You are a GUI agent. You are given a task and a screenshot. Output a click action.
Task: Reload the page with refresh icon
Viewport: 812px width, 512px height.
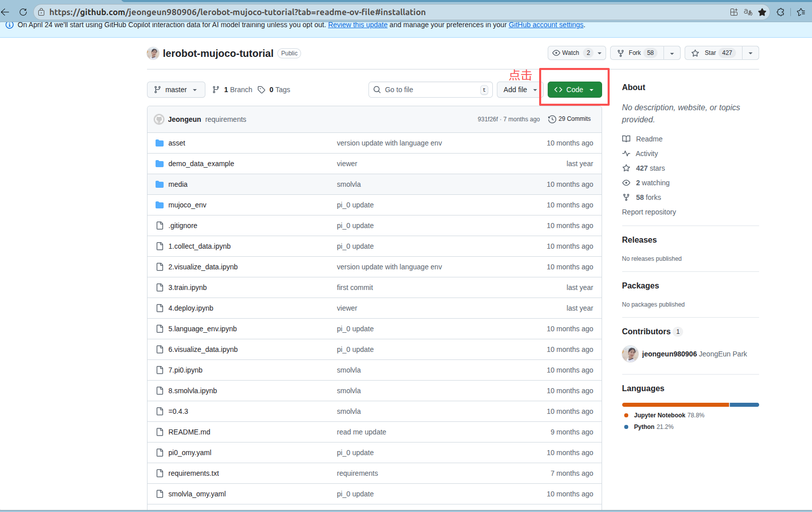click(x=23, y=12)
